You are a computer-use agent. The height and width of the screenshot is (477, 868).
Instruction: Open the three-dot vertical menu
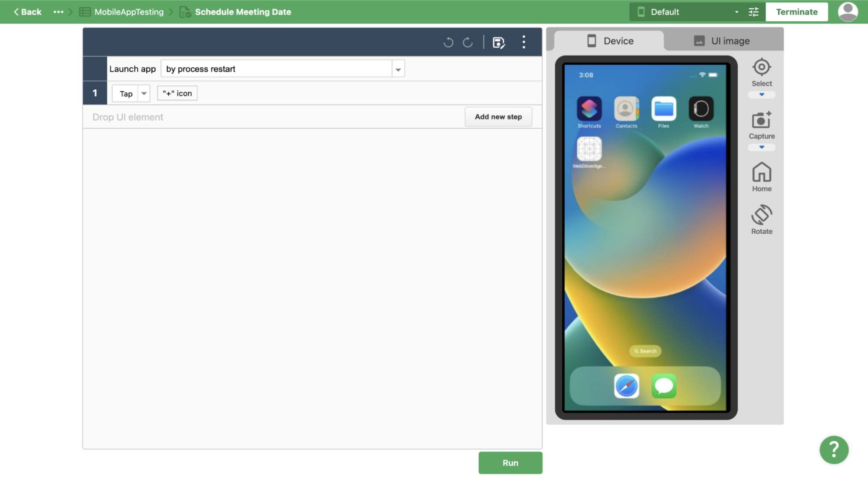pyautogui.click(x=524, y=42)
